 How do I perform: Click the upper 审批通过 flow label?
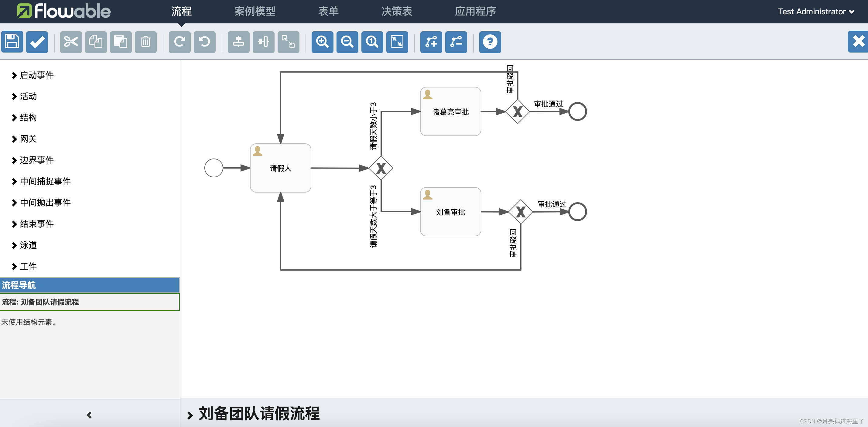pos(548,104)
